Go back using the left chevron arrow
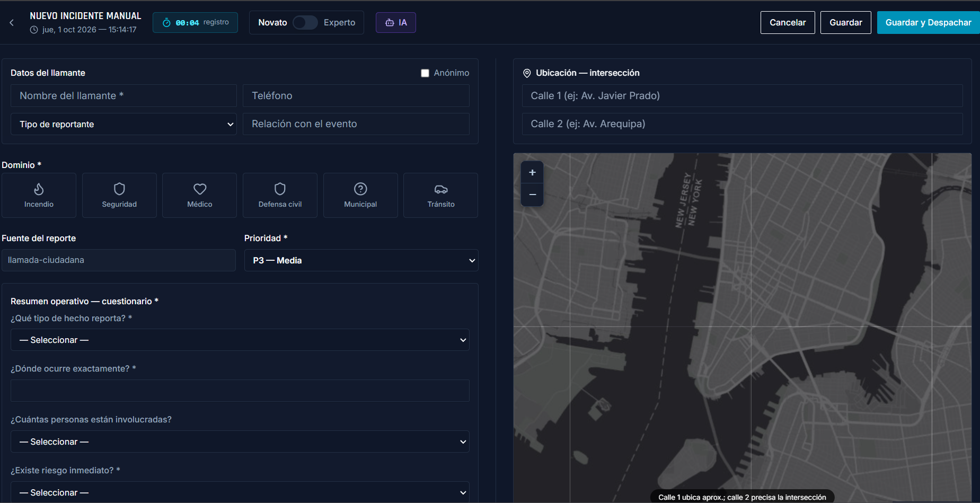This screenshot has height=503, width=980. coord(12,23)
